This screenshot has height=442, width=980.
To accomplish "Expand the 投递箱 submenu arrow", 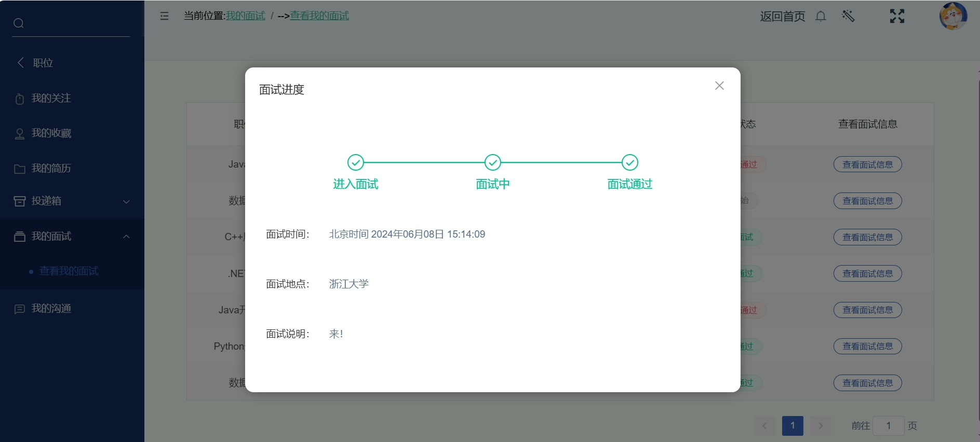I will coord(126,202).
